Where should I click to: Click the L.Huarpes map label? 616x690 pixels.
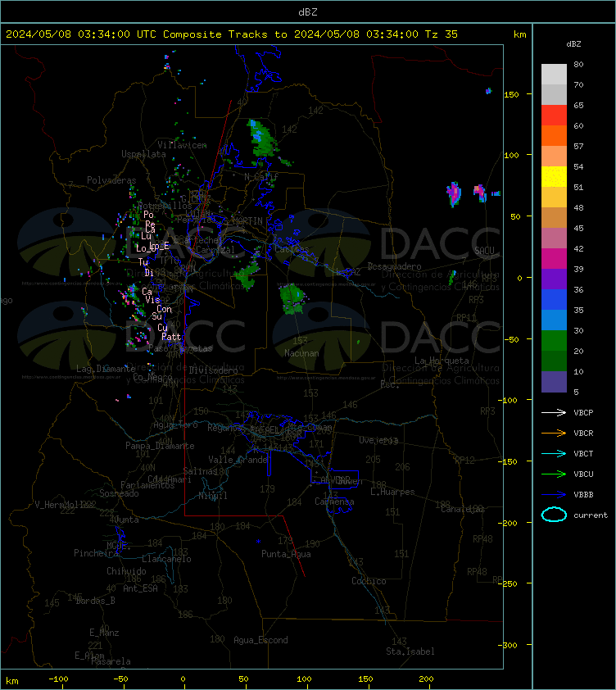(x=392, y=492)
